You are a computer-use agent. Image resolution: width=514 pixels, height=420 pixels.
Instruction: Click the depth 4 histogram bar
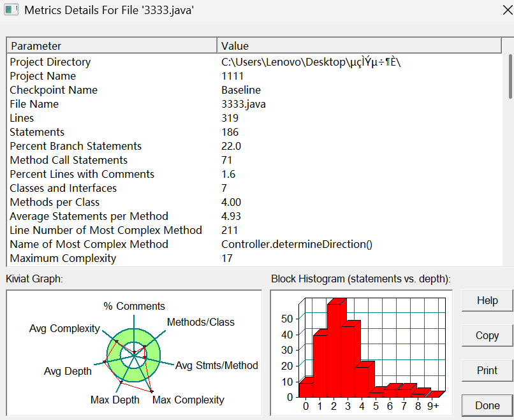pos(362,382)
